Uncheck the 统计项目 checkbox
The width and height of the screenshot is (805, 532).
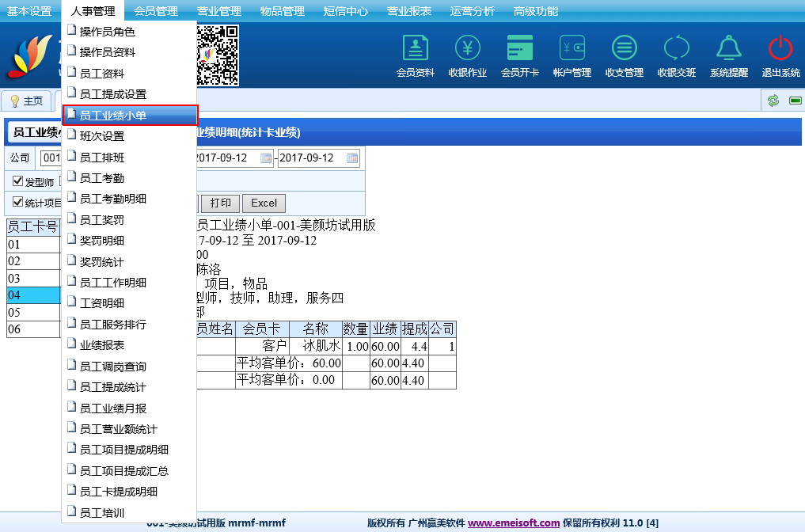(x=18, y=202)
